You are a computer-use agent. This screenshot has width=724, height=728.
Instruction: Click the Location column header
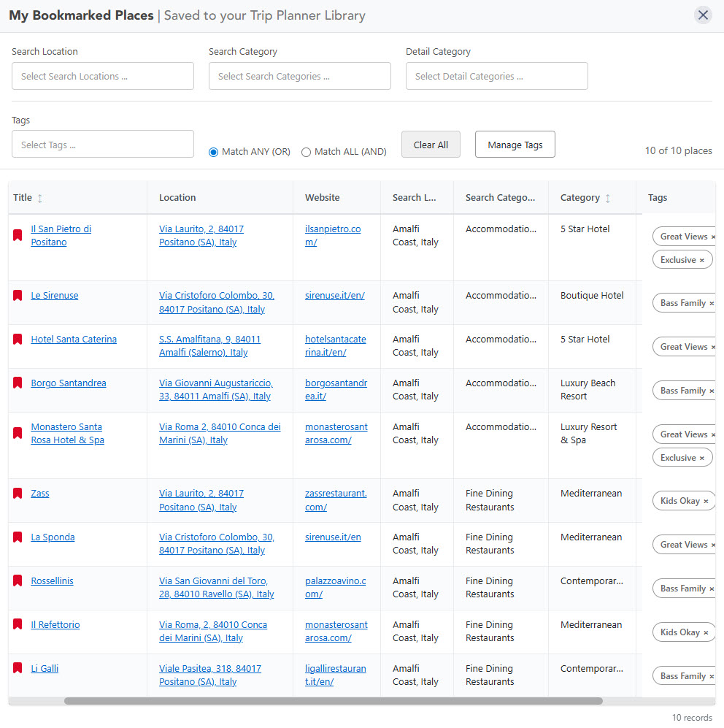coord(177,198)
